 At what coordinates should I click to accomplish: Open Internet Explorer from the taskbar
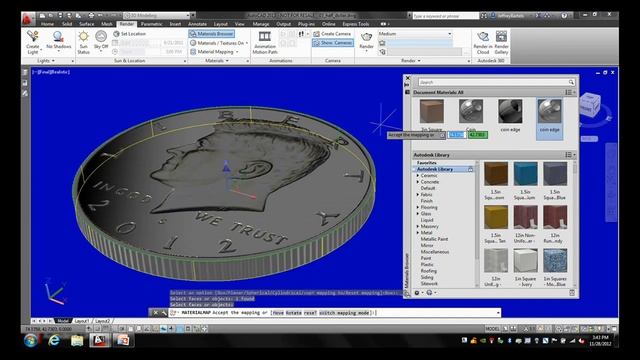pyautogui.click(x=54, y=340)
